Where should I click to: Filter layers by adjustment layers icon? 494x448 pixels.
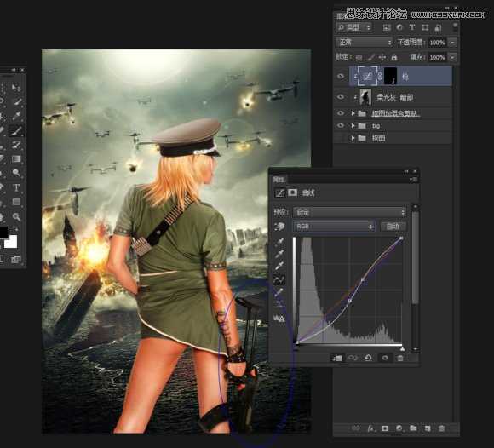coord(399,28)
